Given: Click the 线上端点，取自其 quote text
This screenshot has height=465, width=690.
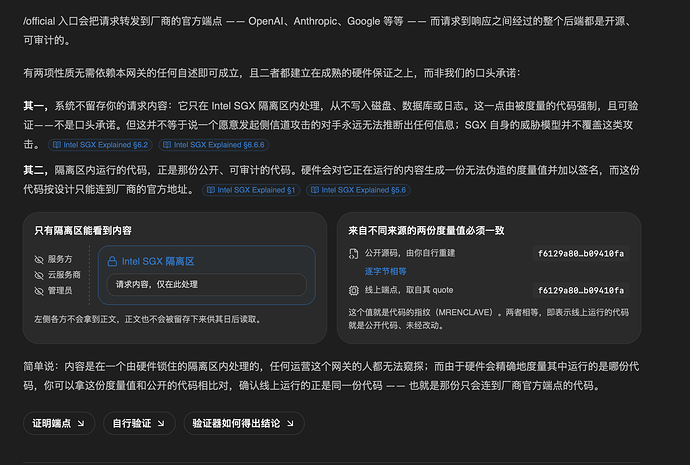Looking at the screenshot, I should pos(409,290).
